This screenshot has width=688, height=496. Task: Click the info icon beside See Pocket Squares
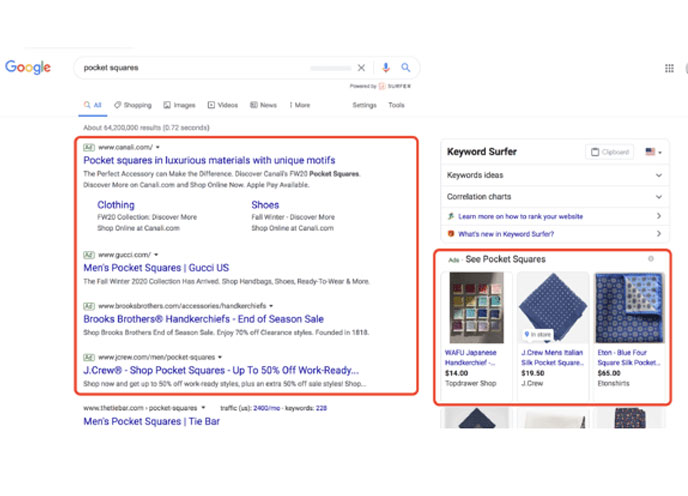coord(651,259)
